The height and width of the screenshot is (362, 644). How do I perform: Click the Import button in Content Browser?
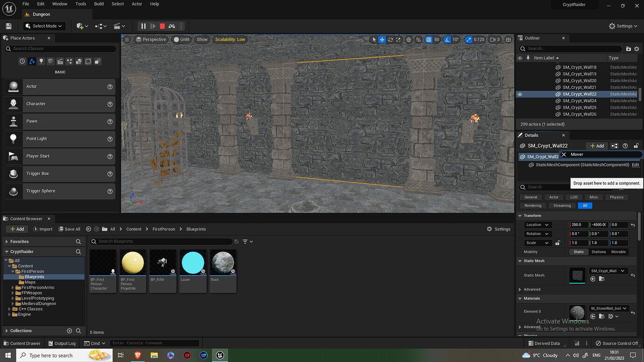(43, 229)
